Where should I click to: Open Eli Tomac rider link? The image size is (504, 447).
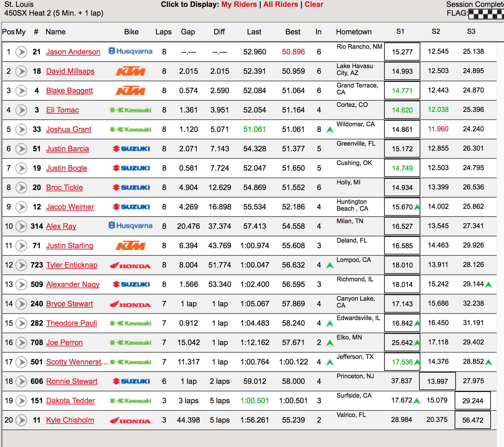coord(62,110)
